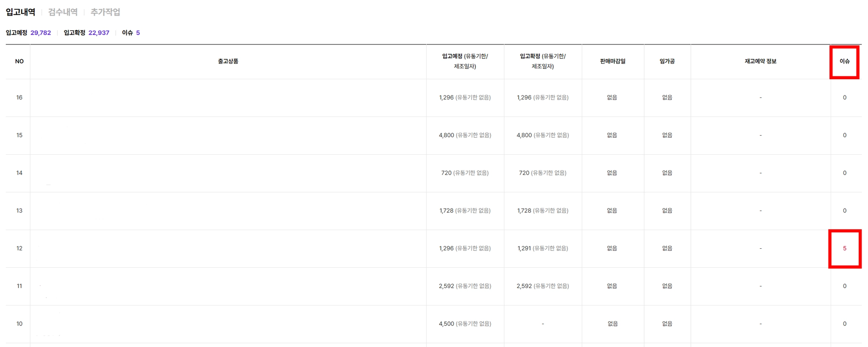Click the 판매마감일 column header
The width and height of the screenshot is (868, 347).
point(612,61)
